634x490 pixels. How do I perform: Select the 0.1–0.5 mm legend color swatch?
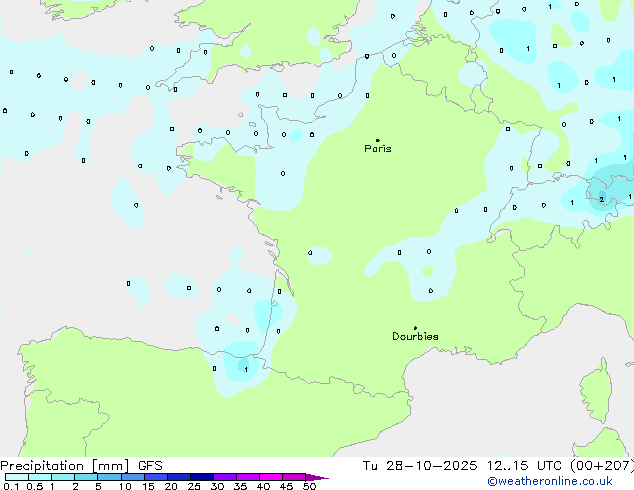tap(17, 477)
